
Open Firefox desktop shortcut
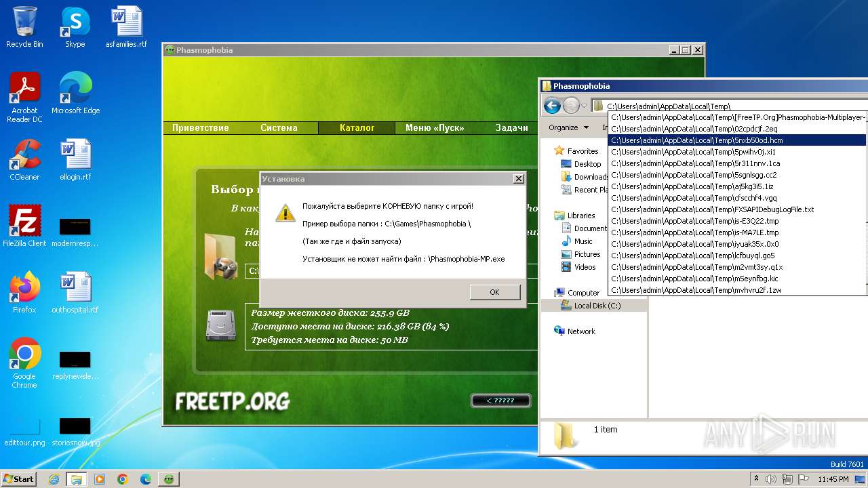click(x=24, y=293)
